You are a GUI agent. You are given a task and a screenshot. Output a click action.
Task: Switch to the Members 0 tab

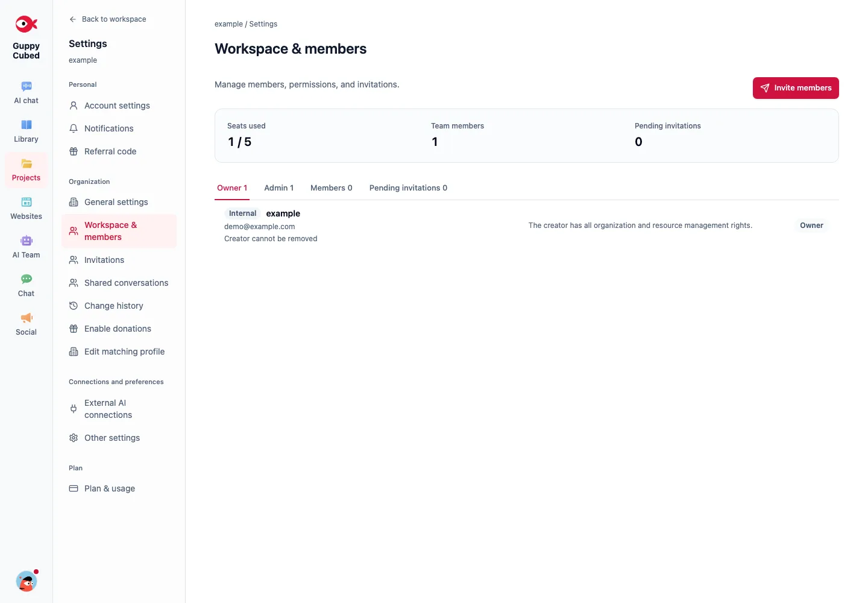(x=332, y=188)
